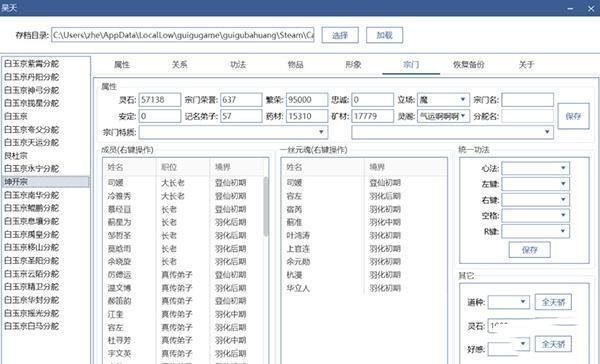Select 白玉京神弓分舵 in the sect list
Screen dimensions: 600x364
[x=45, y=90]
